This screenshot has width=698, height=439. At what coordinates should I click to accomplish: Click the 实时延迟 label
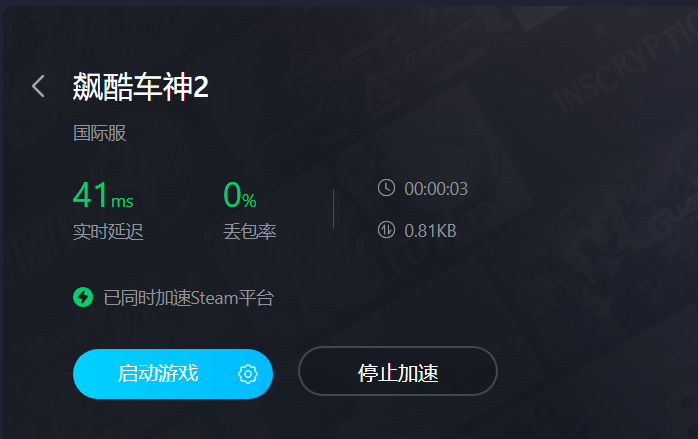(x=108, y=232)
